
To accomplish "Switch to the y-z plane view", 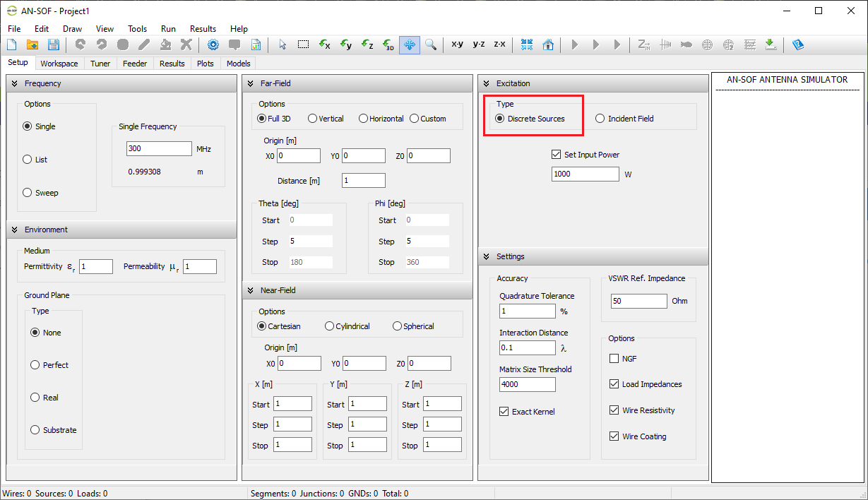I will 479,44.
